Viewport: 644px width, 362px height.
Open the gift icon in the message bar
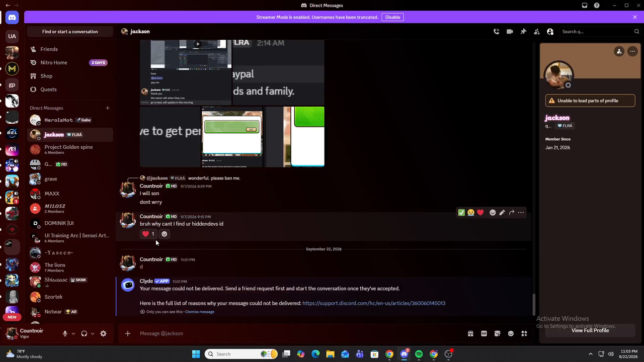470,333
